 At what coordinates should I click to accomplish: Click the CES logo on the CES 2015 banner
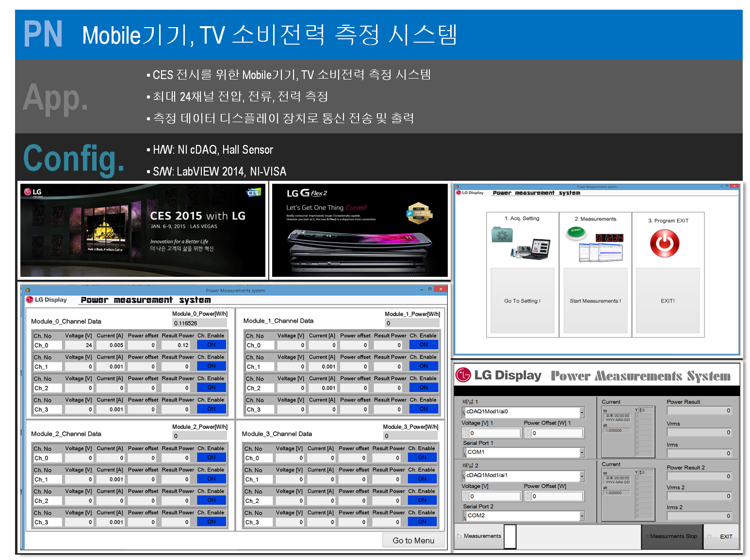pos(254,192)
